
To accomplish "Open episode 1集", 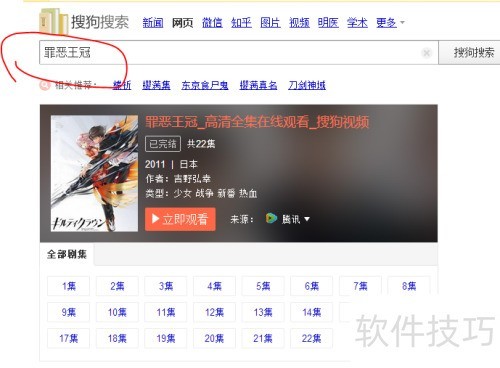I will pos(68,286).
